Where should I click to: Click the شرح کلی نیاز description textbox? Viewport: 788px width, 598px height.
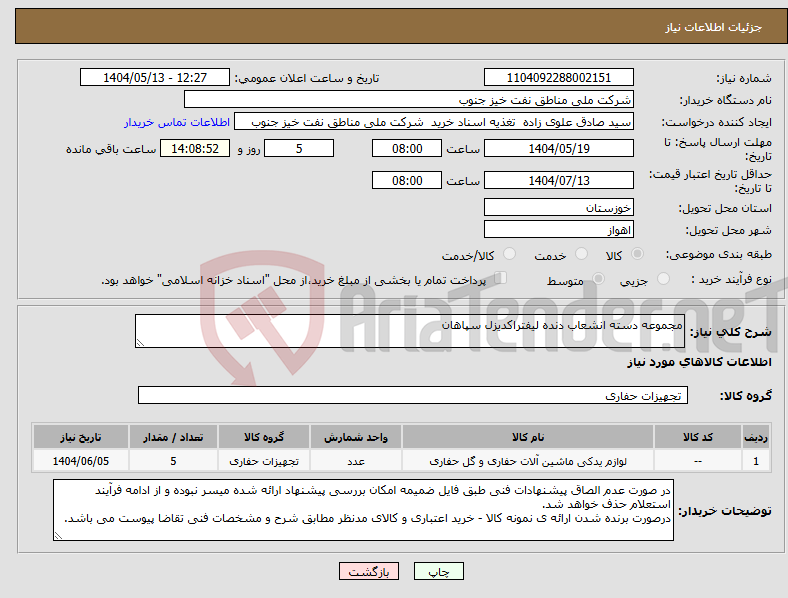pos(410,331)
